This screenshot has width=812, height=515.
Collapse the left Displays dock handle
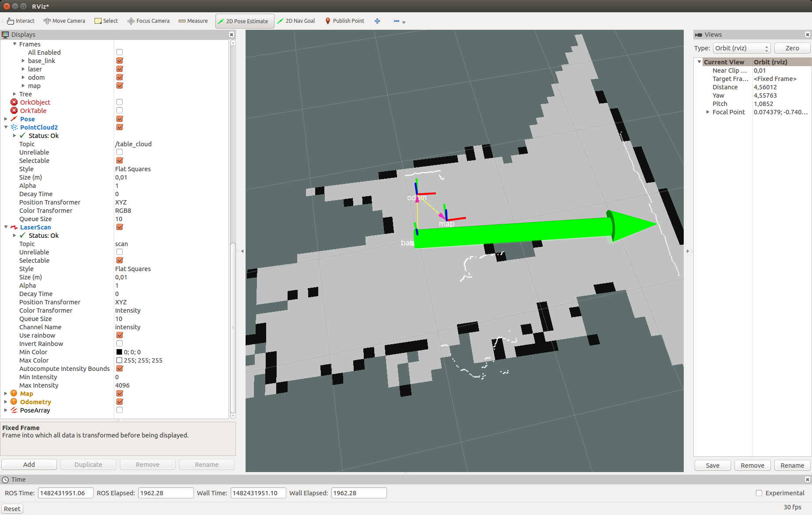click(242, 251)
